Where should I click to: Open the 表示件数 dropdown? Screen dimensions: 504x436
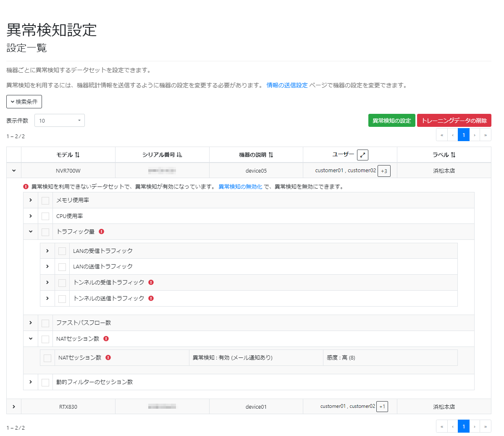[59, 120]
